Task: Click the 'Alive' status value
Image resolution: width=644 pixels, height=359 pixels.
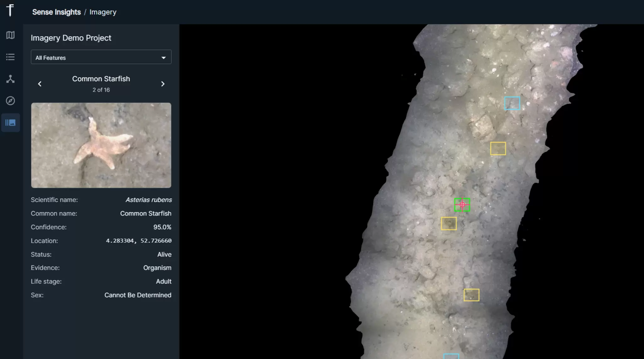Action: click(x=164, y=254)
